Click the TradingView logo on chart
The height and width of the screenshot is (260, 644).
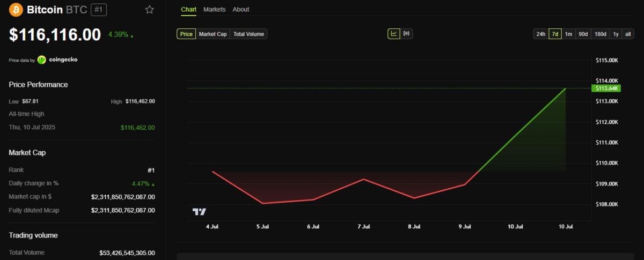(199, 212)
